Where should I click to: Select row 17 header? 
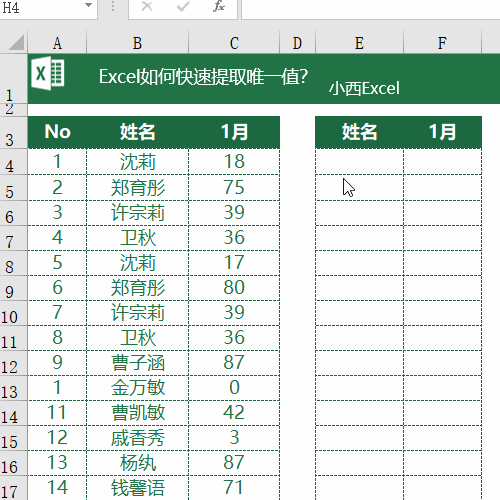[13, 488]
